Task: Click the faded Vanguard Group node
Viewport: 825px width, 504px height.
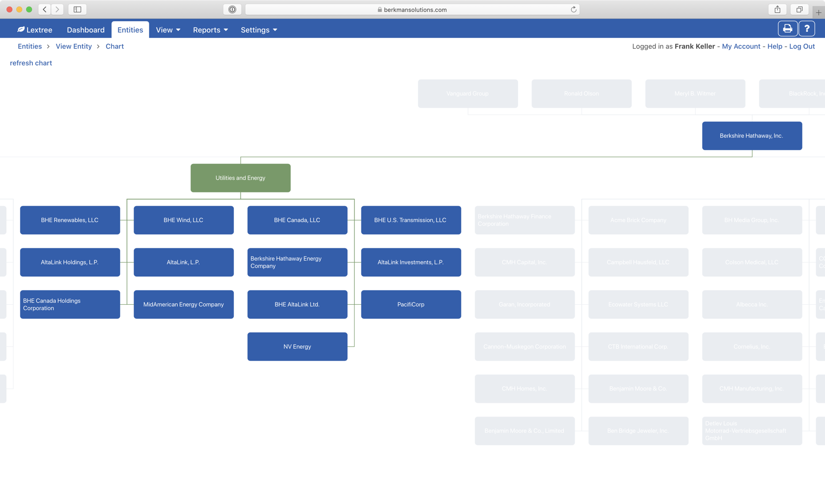Action: click(x=468, y=94)
